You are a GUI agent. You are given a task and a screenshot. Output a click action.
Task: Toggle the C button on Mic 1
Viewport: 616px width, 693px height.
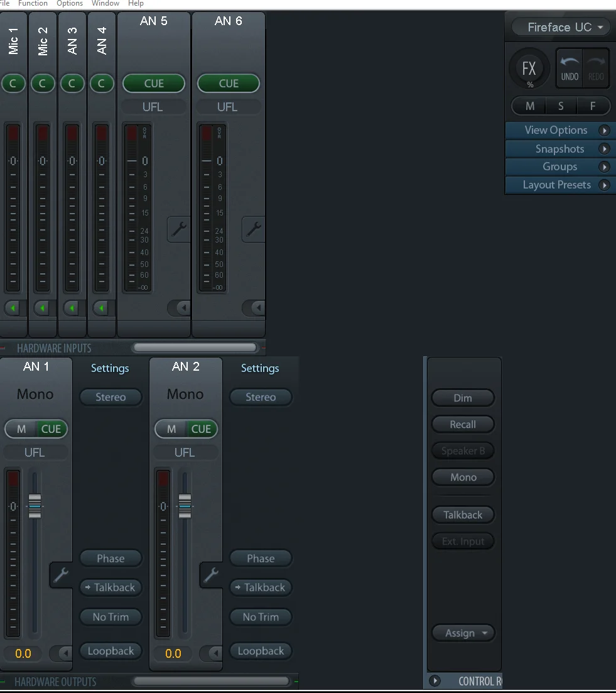click(13, 84)
